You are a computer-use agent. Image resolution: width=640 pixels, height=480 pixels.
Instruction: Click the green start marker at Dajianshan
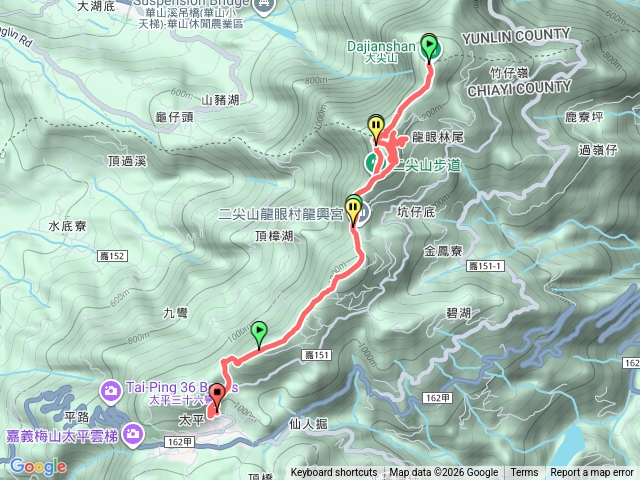click(429, 48)
